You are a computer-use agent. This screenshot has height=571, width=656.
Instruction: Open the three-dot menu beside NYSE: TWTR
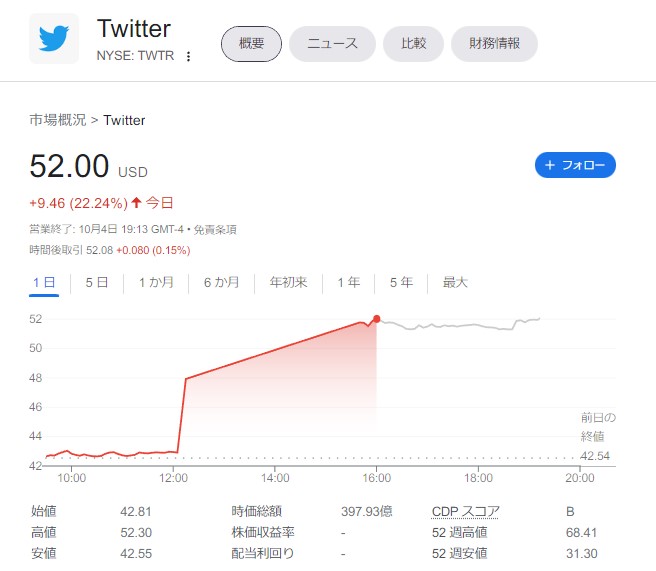189,56
